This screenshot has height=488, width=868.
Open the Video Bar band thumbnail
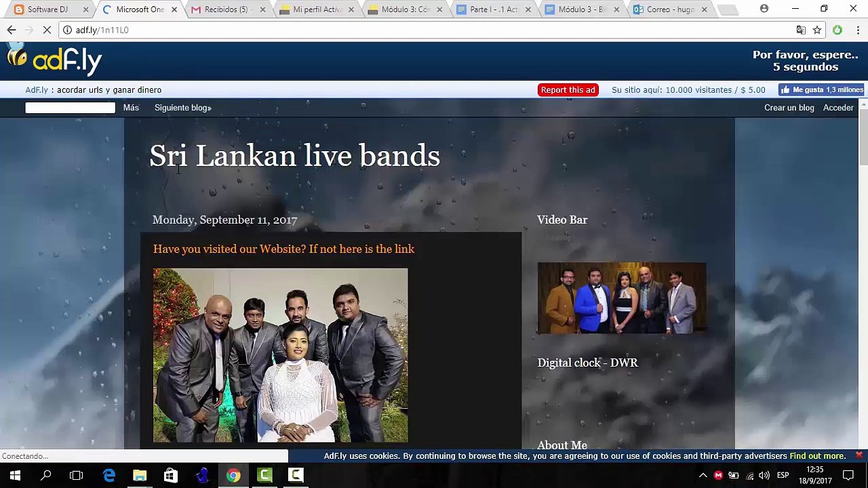click(622, 298)
